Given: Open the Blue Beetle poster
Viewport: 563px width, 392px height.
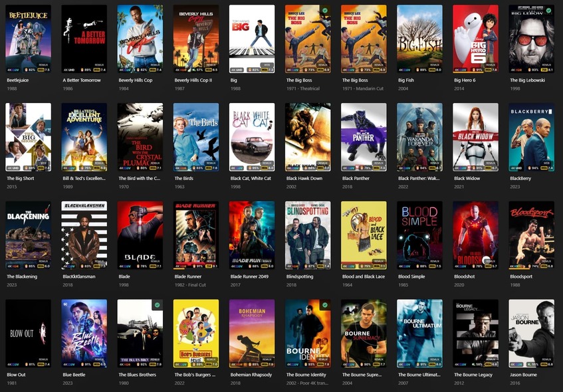Looking at the screenshot, I should [84, 334].
